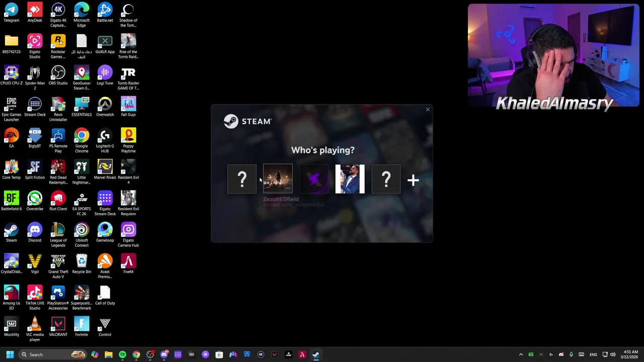Close the Steam Who's playing dialog
Image resolution: width=644 pixels, height=362 pixels.
click(428, 110)
